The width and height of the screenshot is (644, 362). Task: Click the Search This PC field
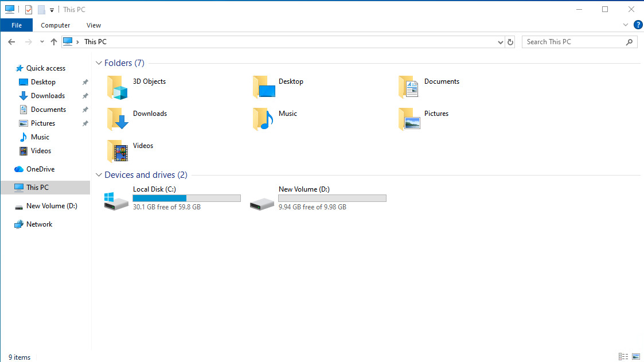(573, 42)
